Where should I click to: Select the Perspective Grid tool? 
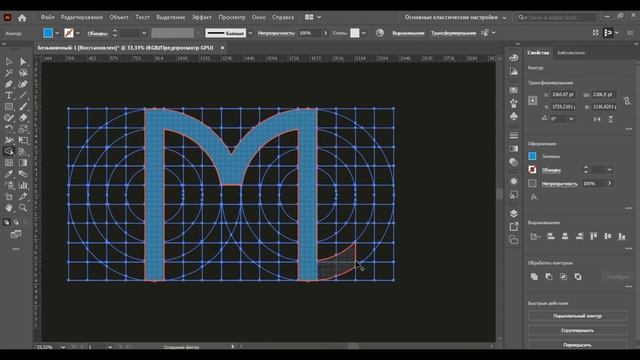click(23, 151)
